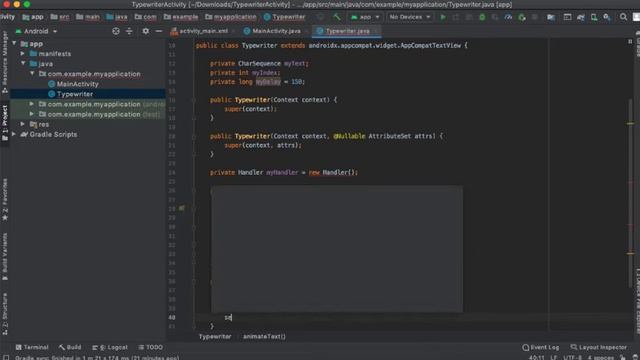
Task: Open Layout Inspector
Action: [x=598, y=347]
